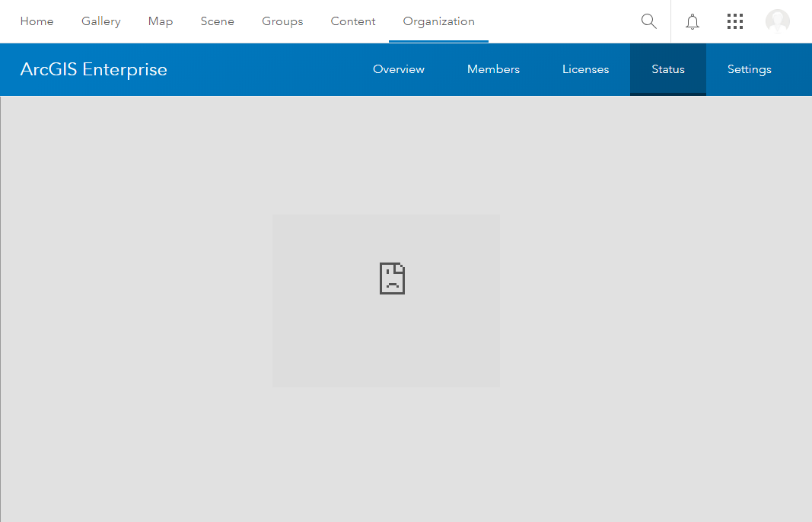Open the Map menu item
812x522 pixels.
[161, 21]
